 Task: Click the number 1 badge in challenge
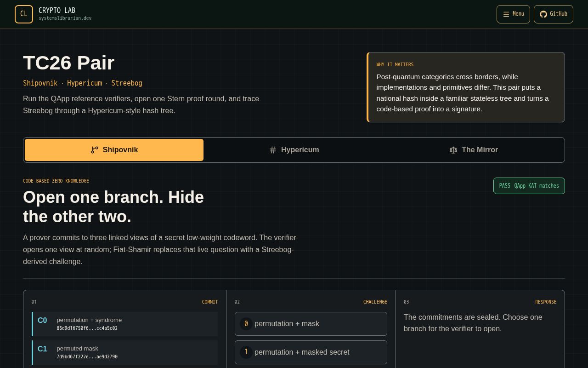click(246, 352)
